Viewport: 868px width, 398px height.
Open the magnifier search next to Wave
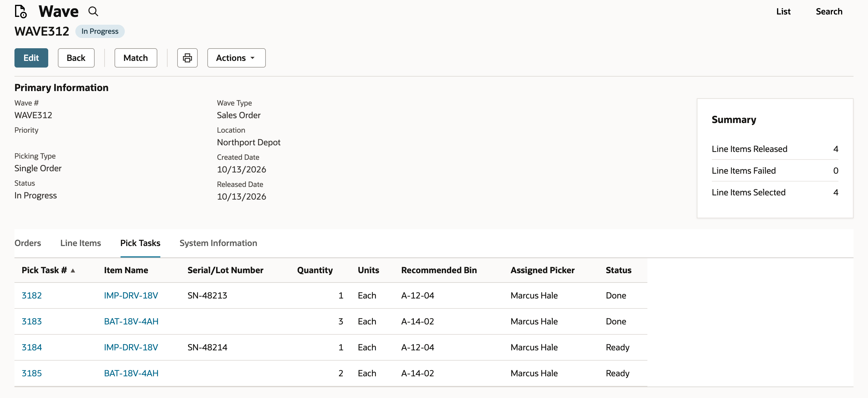coord(93,11)
